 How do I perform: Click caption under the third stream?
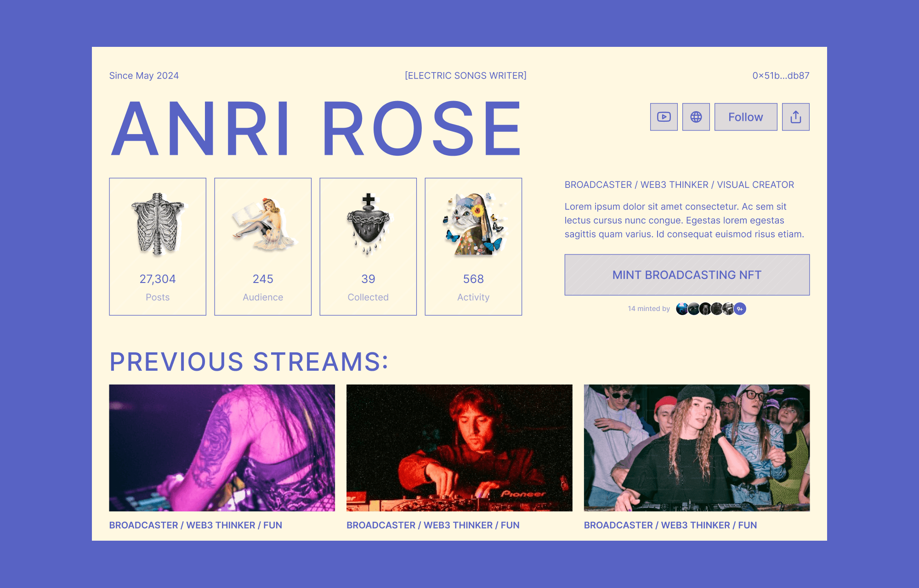pyautogui.click(x=670, y=525)
